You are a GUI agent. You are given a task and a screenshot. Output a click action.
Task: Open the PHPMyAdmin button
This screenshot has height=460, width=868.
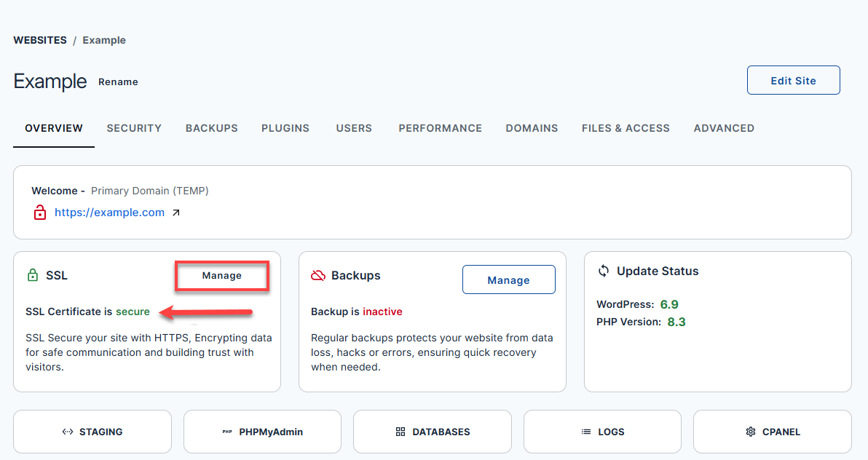262,432
